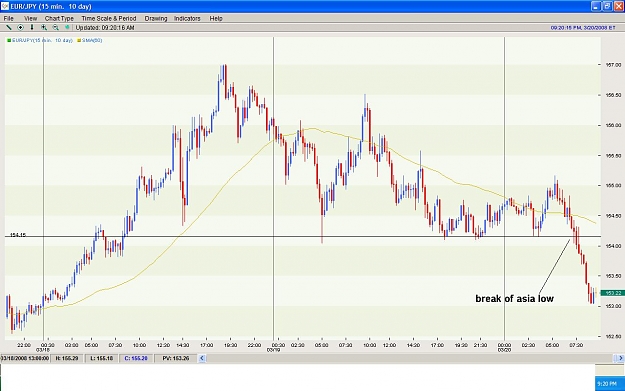Image resolution: width=625 pixels, height=391 pixels.
Task: Click the 154.00 price axis label
Action: [613, 246]
